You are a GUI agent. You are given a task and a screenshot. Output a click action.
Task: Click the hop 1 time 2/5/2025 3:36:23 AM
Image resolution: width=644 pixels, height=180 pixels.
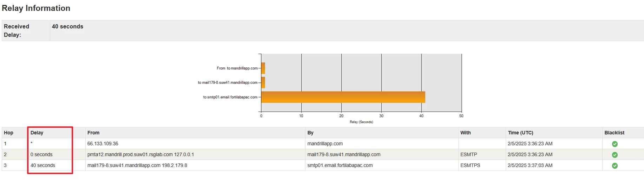530,144
